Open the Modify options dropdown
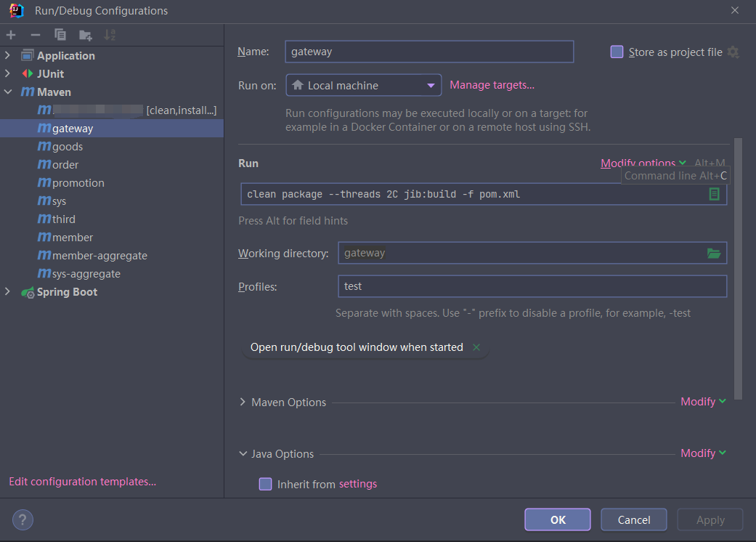The image size is (756, 542). click(x=643, y=163)
